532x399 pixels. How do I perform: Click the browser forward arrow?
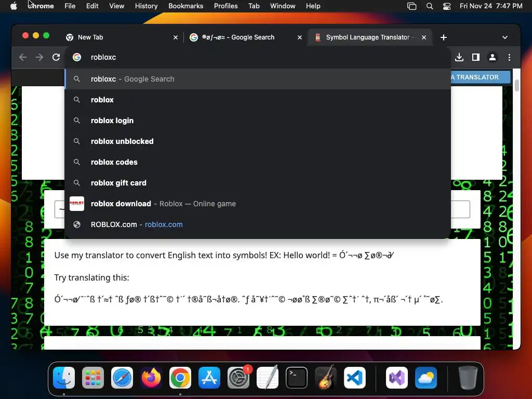click(x=39, y=57)
